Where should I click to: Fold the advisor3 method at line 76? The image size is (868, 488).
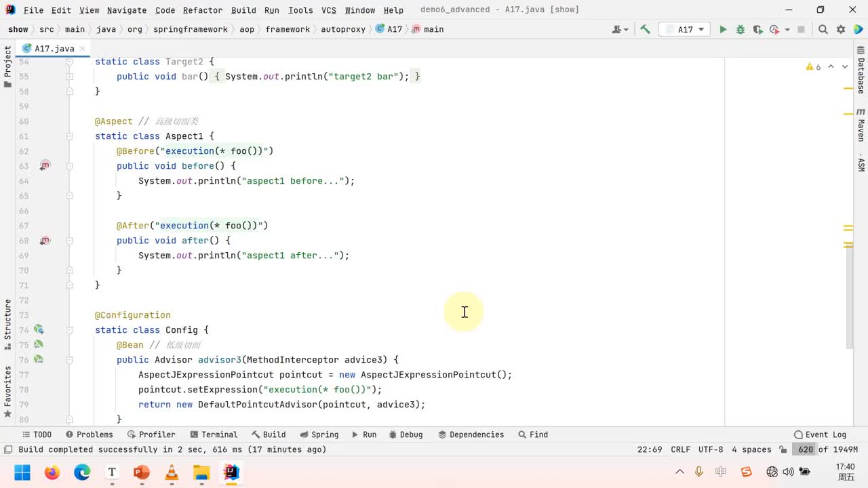point(69,360)
